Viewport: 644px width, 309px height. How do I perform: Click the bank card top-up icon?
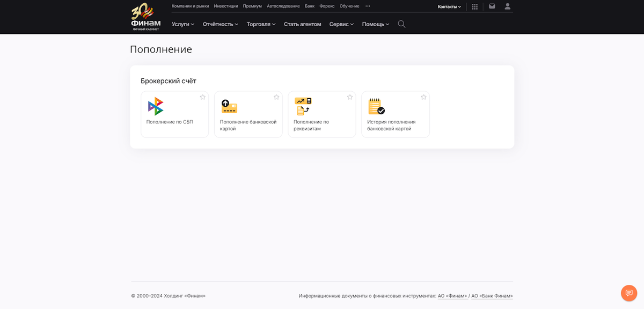click(229, 106)
